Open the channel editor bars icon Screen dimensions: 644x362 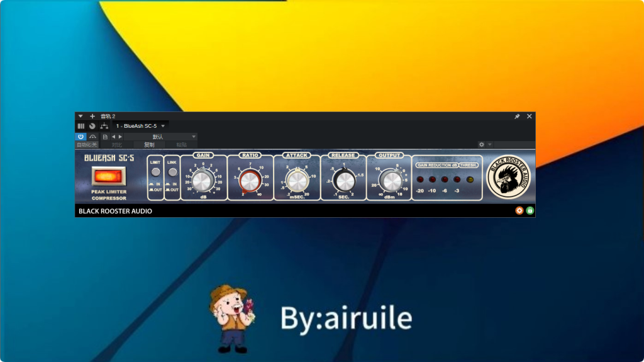(x=81, y=127)
